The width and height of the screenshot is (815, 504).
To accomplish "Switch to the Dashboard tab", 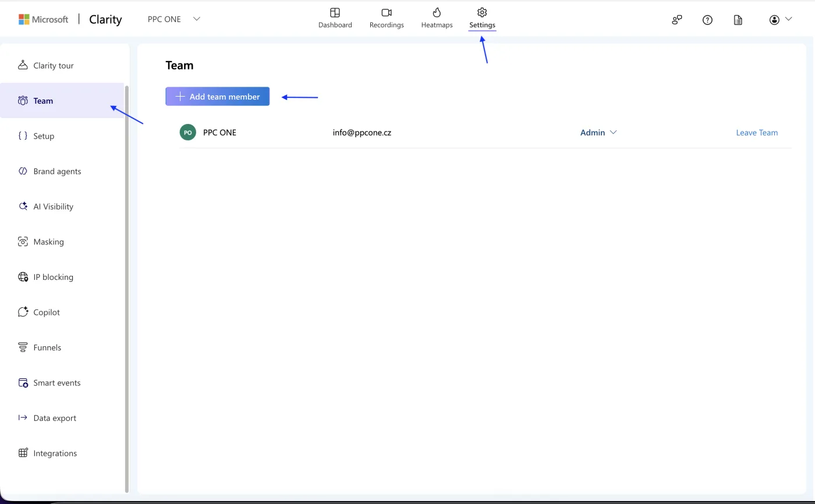I will 335,19.
